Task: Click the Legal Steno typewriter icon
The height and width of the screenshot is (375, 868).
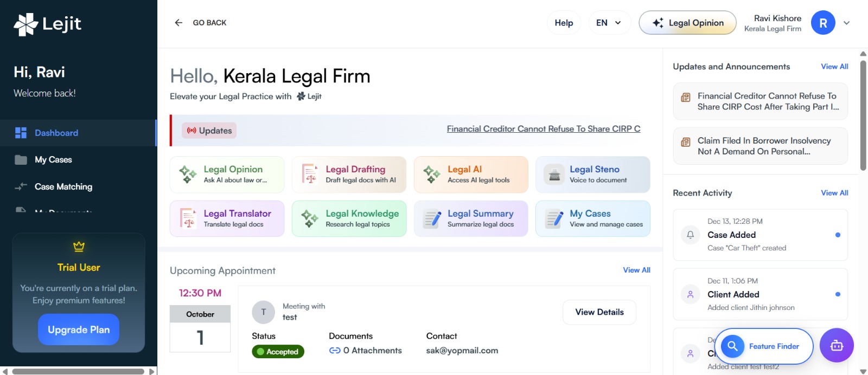Action: pyautogui.click(x=554, y=175)
